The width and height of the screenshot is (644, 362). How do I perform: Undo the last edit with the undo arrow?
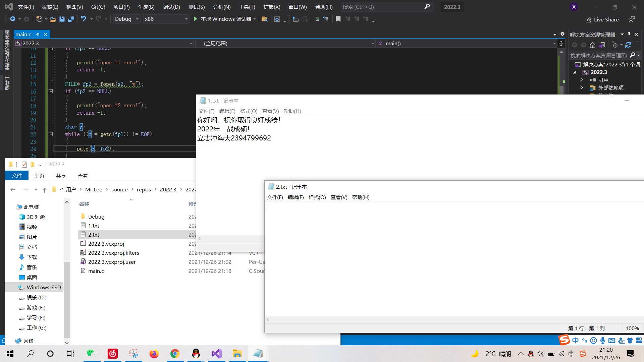coord(83,19)
